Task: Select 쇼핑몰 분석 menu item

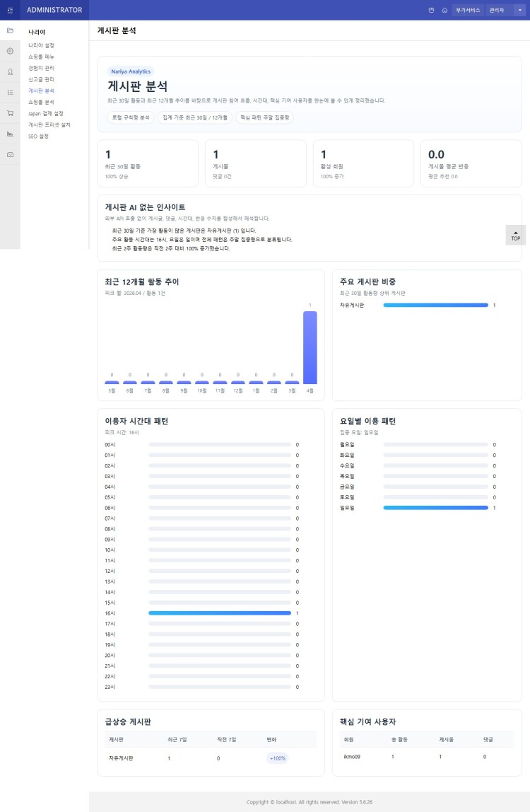Action: (41, 102)
